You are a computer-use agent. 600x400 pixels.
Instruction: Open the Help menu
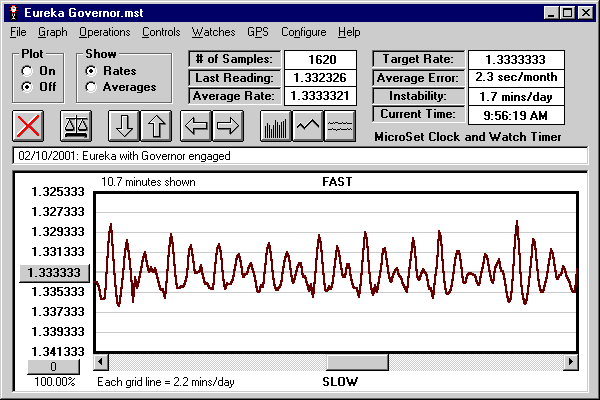pyautogui.click(x=349, y=32)
